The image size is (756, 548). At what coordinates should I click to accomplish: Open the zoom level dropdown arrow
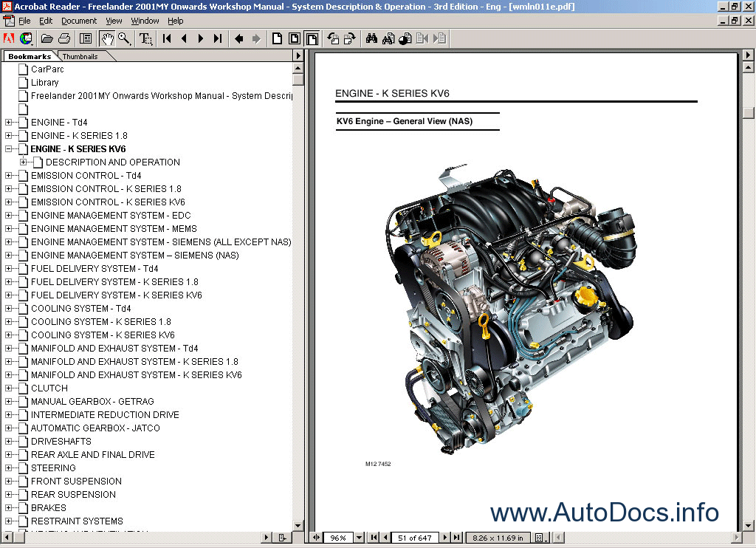coord(360,538)
